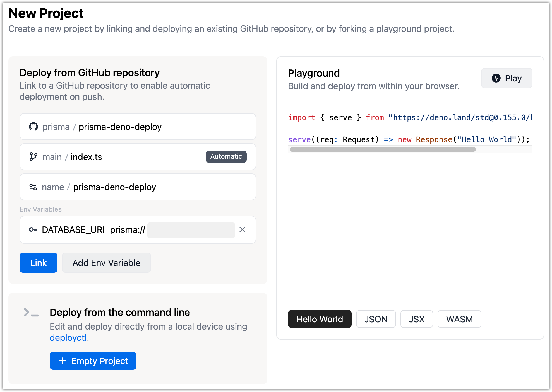This screenshot has width=552, height=392.
Task: Open the JSX playground template
Action: 417,319
